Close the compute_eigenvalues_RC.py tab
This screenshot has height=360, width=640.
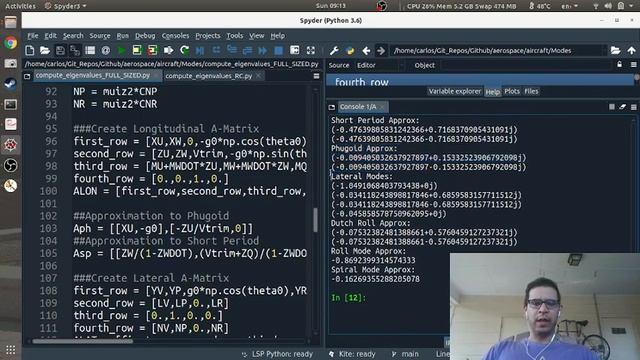[x=258, y=76]
